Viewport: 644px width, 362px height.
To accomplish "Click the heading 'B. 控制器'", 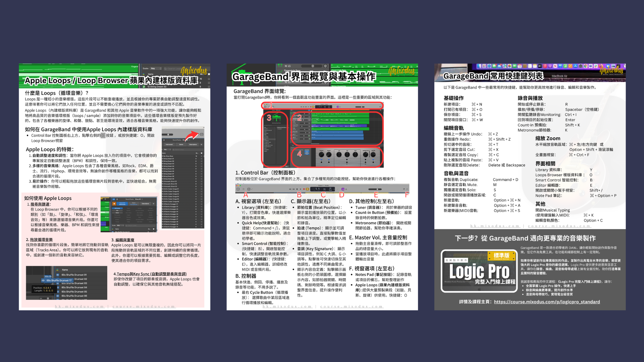I will [246, 276].
